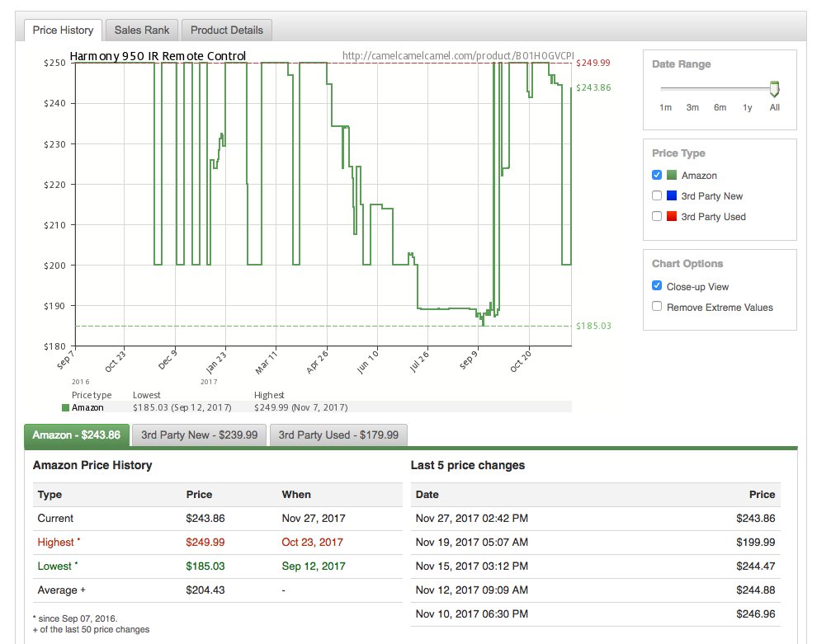
Task: Click the Nov 12, 2017 09:09 AM entry
Action: coord(472,590)
